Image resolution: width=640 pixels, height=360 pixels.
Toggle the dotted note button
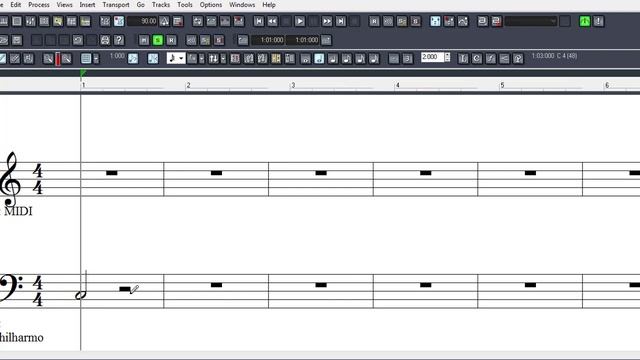[x=393, y=58]
